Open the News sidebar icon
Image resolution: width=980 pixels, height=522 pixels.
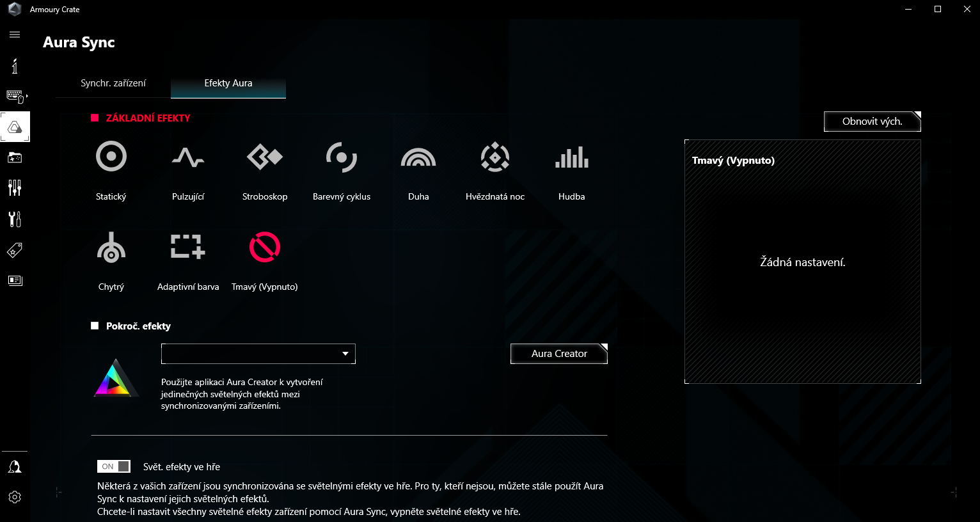(15, 280)
